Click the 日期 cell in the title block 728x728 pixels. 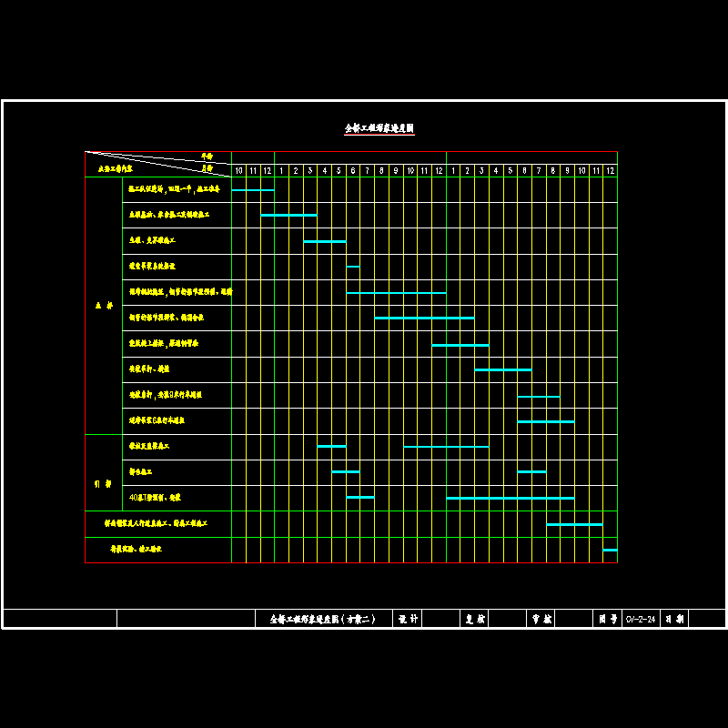click(674, 619)
